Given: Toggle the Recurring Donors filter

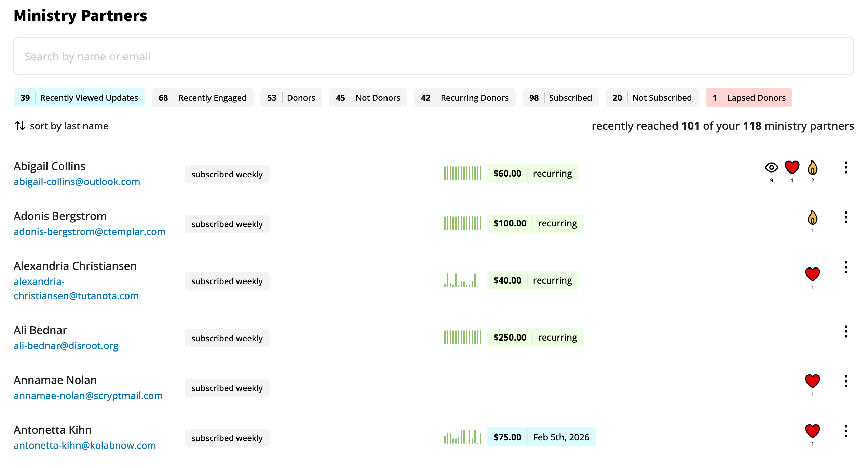Looking at the screenshot, I should click(x=464, y=98).
